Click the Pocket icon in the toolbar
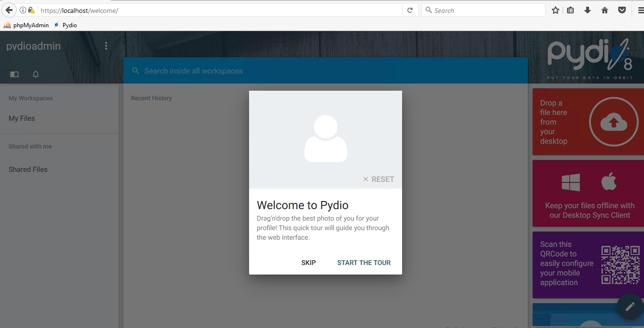Viewport: 644px width, 328px height. (x=622, y=10)
